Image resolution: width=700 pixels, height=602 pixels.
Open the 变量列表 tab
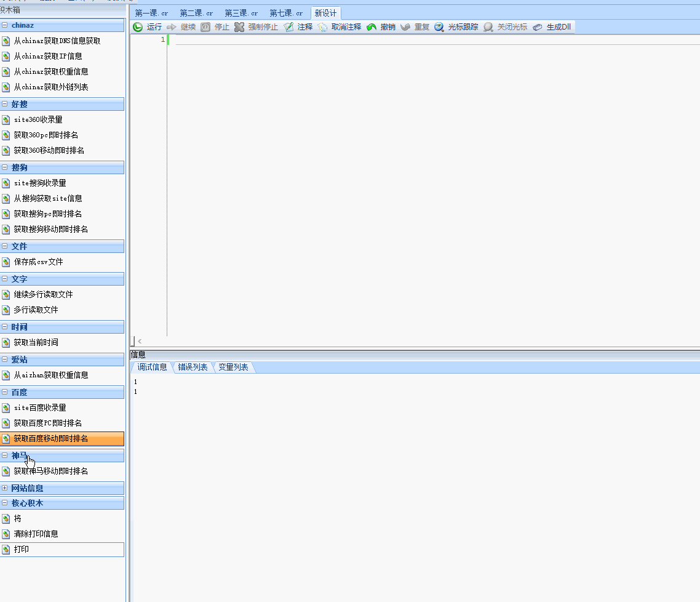[233, 367]
